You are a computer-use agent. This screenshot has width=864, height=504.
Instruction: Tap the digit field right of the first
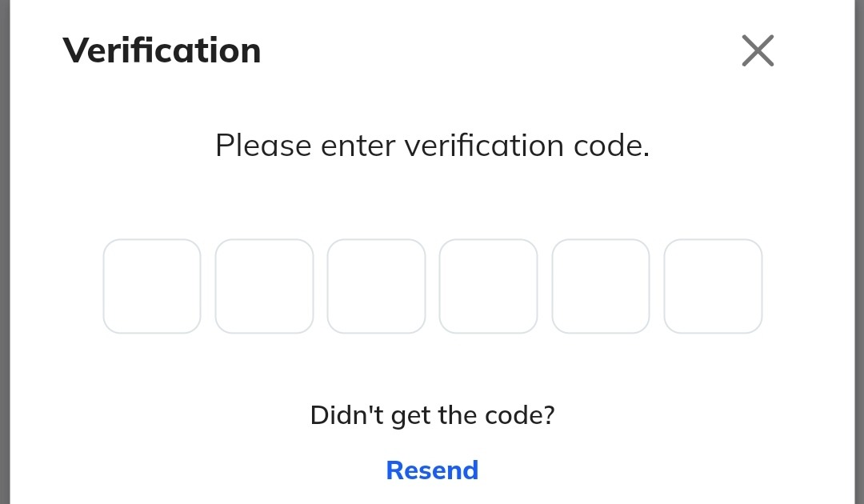pyautogui.click(x=264, y=286)
